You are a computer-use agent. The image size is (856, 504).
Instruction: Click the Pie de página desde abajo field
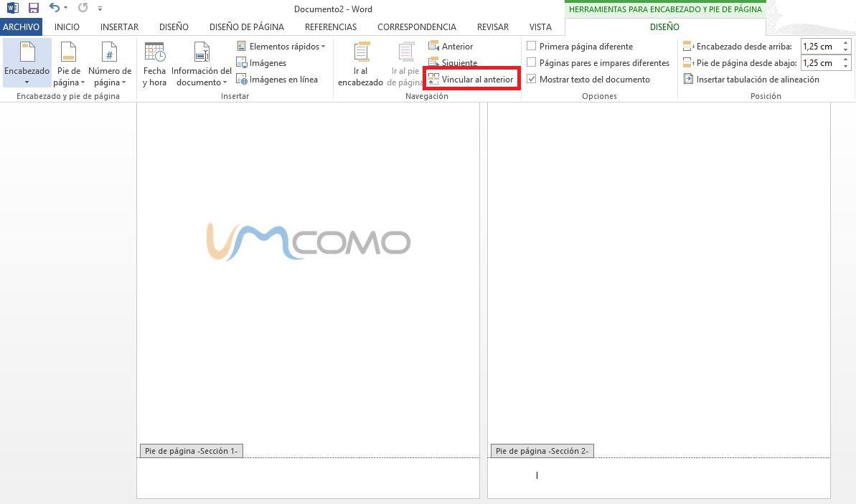pos(818,63)
